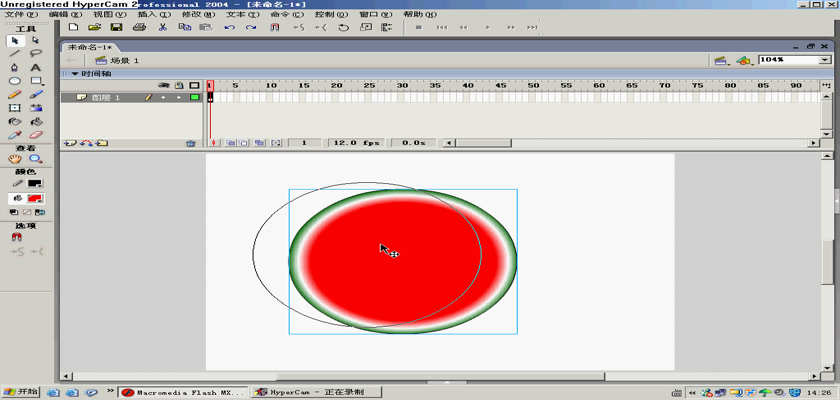Toggle lock dot of layer 图层 1

179,97
